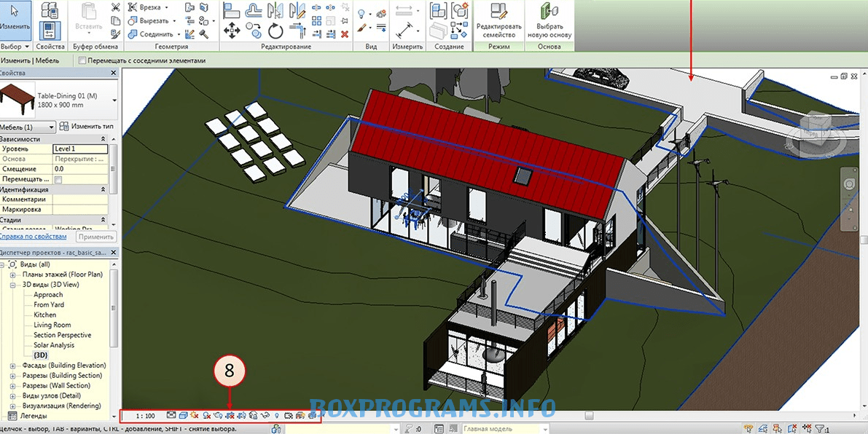Click the red Delete X icon

344,33
